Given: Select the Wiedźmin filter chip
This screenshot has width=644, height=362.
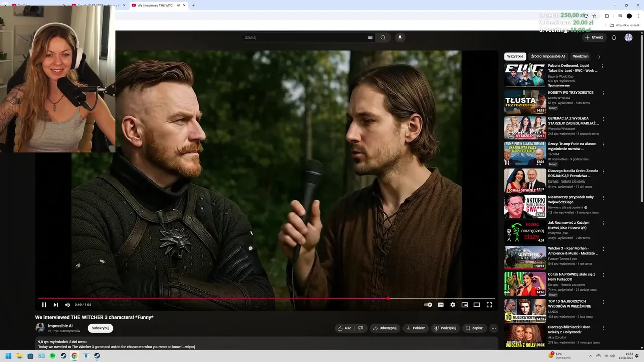Looking at the screenshot, I should tap(581, 57).
